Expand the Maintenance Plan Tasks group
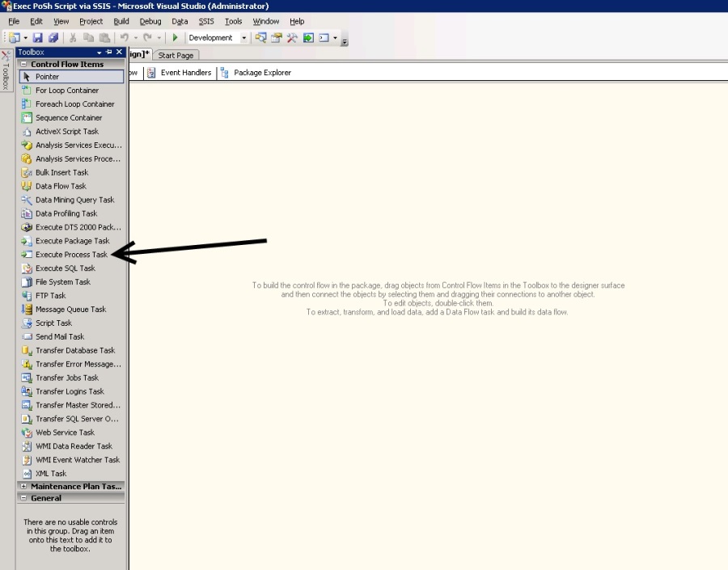Screen dimensions: 728x570 pyautogui.click(x=23, y=487)
